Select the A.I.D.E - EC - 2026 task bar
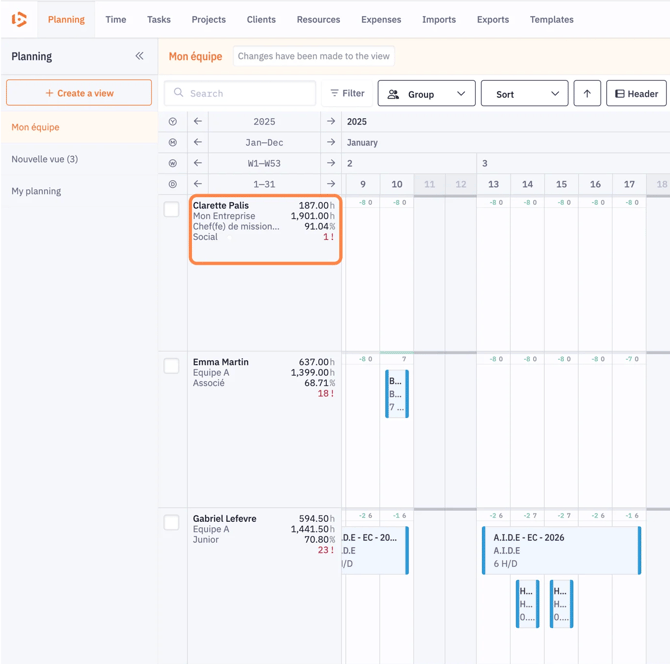Image resolution: width=670 pixels, height=664 pixels. (x=561, y=550)
